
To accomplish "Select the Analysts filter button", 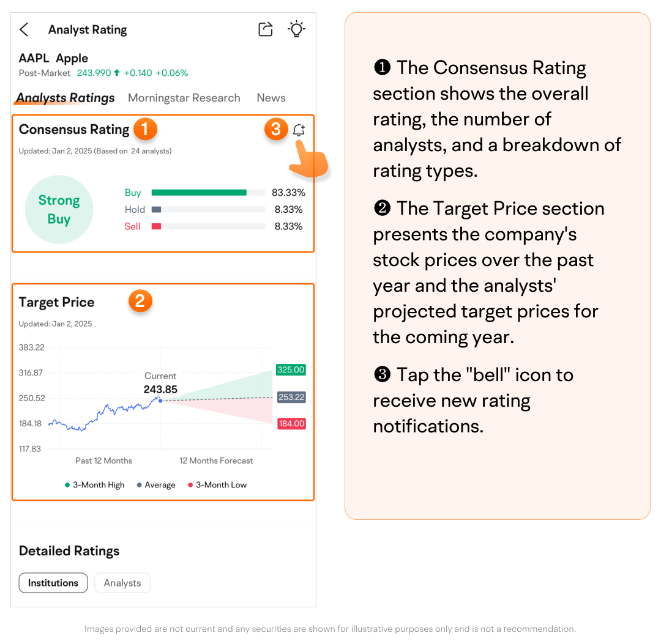I will coord(122,583).
